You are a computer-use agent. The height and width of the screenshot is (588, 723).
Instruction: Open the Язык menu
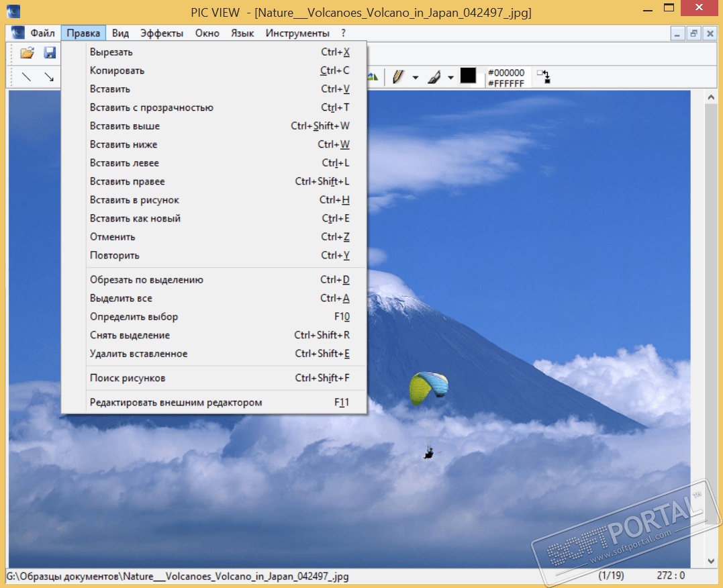click(242, 33)
